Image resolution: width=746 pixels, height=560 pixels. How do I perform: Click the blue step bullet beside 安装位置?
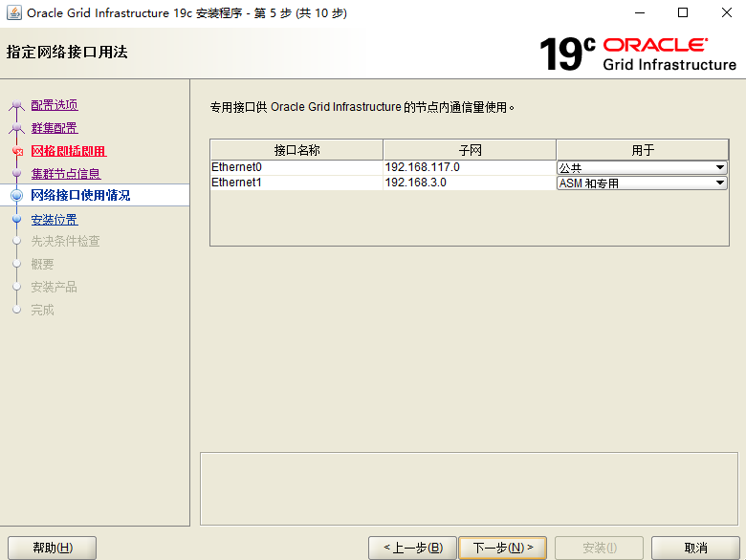(x=16, y=220)
